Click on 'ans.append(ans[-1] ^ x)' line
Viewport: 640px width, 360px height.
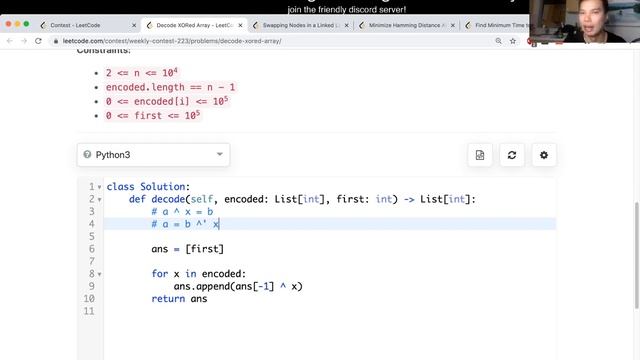pyautogui.click(x=238, y=286)
